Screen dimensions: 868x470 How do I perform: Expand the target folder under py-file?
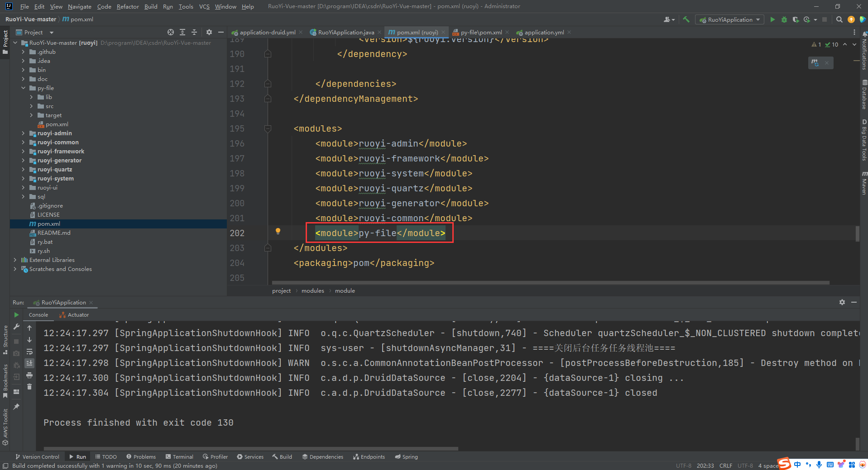pos(31,115)
